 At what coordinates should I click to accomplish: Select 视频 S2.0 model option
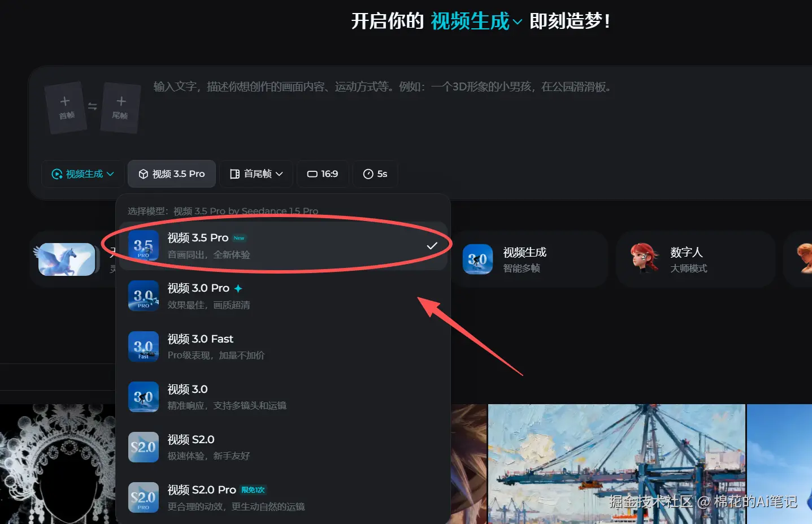point(283,447)
